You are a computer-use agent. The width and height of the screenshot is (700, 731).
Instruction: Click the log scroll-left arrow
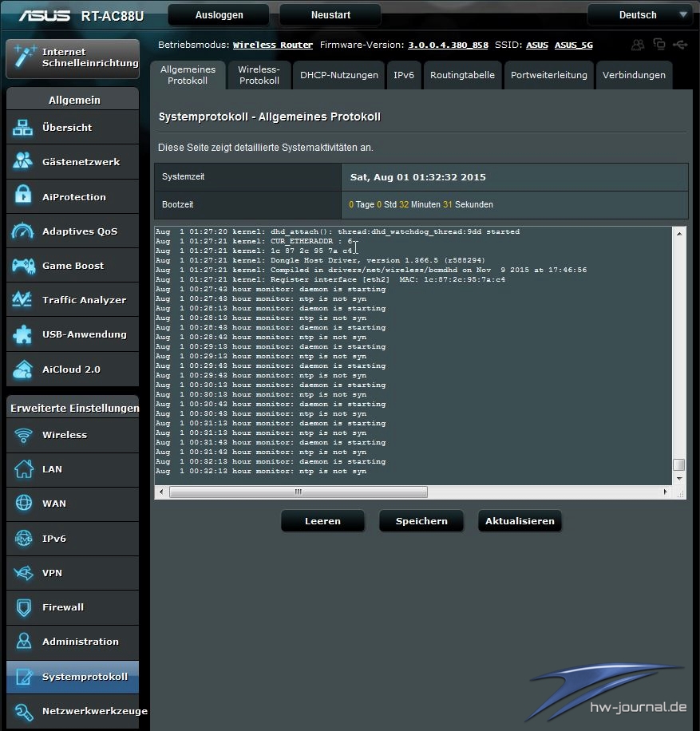click(x=161, y=492)
